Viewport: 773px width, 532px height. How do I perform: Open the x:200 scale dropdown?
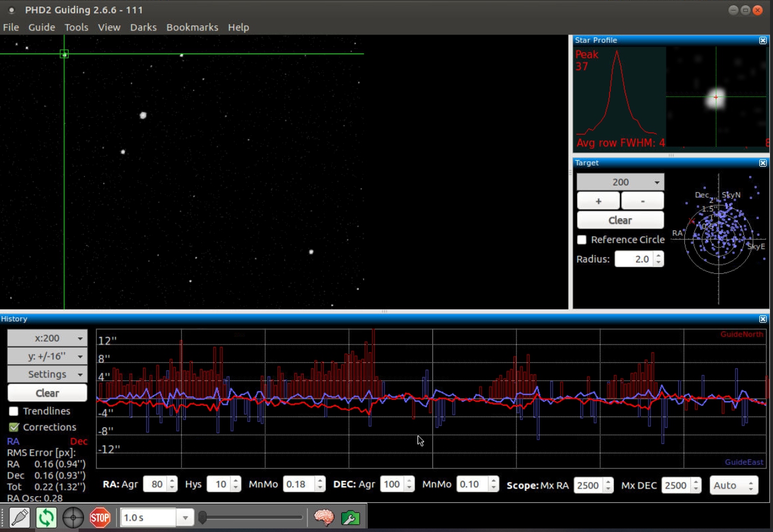(x=47, y=338)
